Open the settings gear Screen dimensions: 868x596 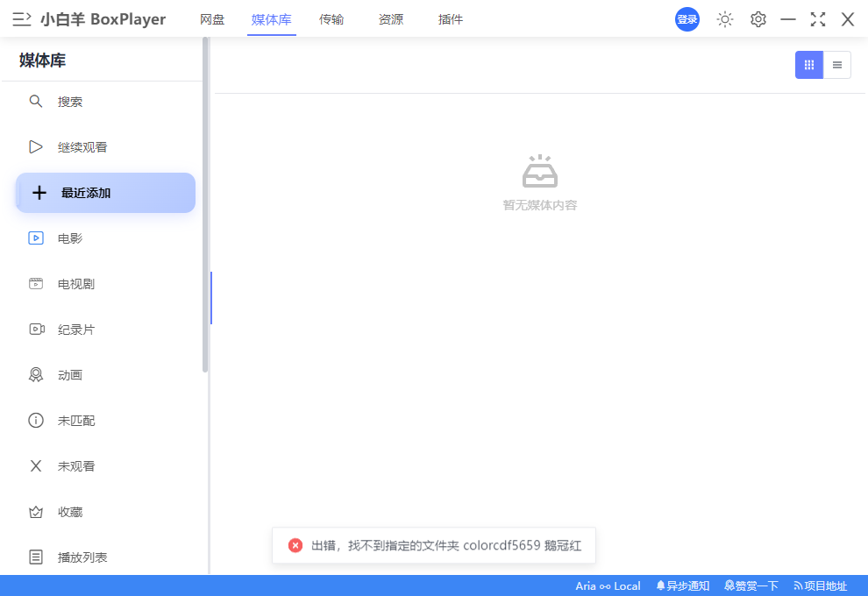(758, 18)
